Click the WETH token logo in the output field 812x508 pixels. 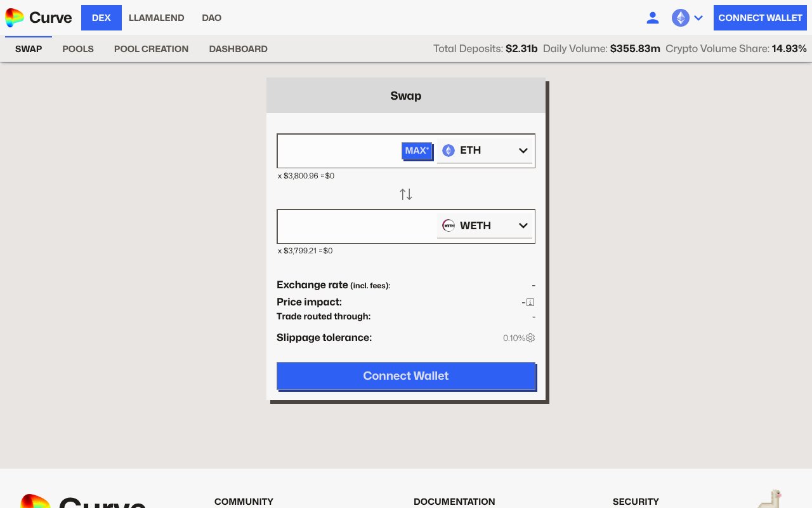coord(449,225)
